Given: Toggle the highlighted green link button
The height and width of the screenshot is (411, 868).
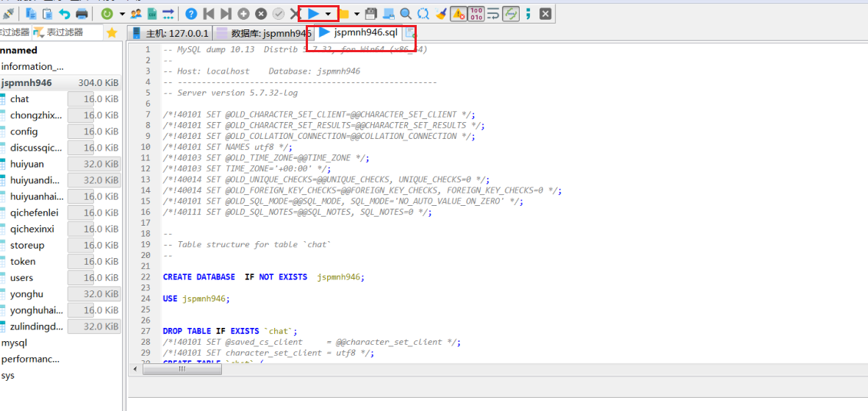Looking at the screenshot, I should click(x=510, y=13).
